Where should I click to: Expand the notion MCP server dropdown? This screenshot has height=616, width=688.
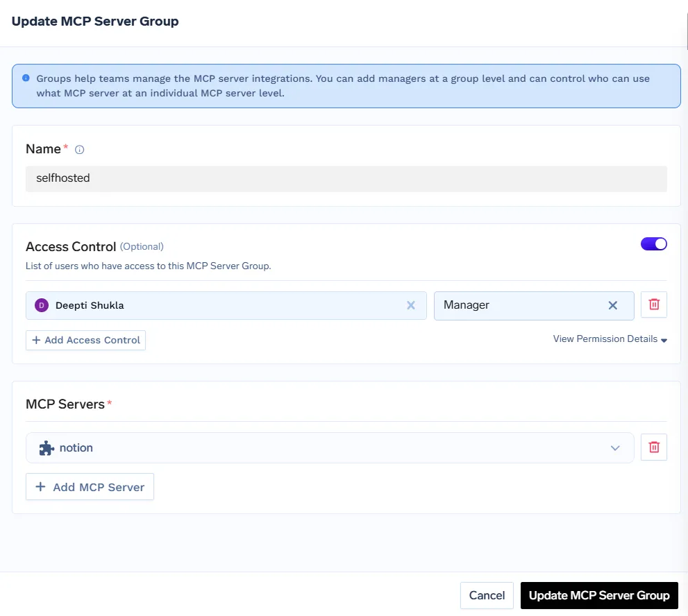point(615,448)
